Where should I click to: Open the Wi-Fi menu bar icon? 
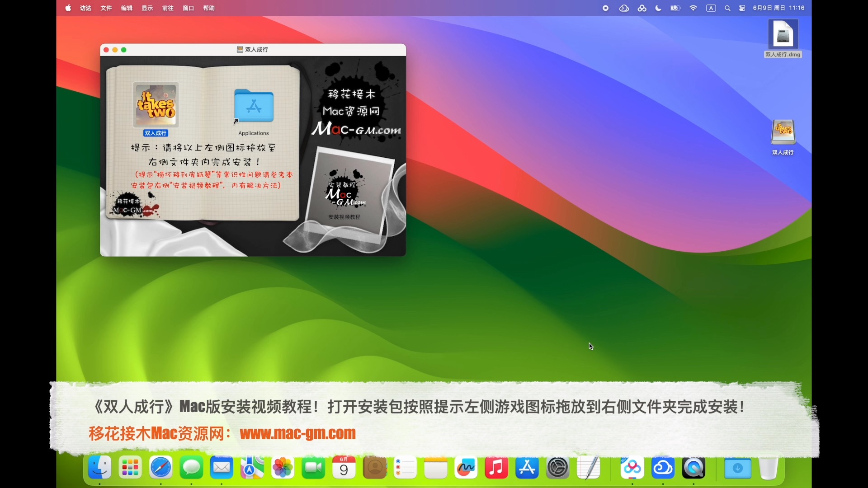click(x=693, y=8)
